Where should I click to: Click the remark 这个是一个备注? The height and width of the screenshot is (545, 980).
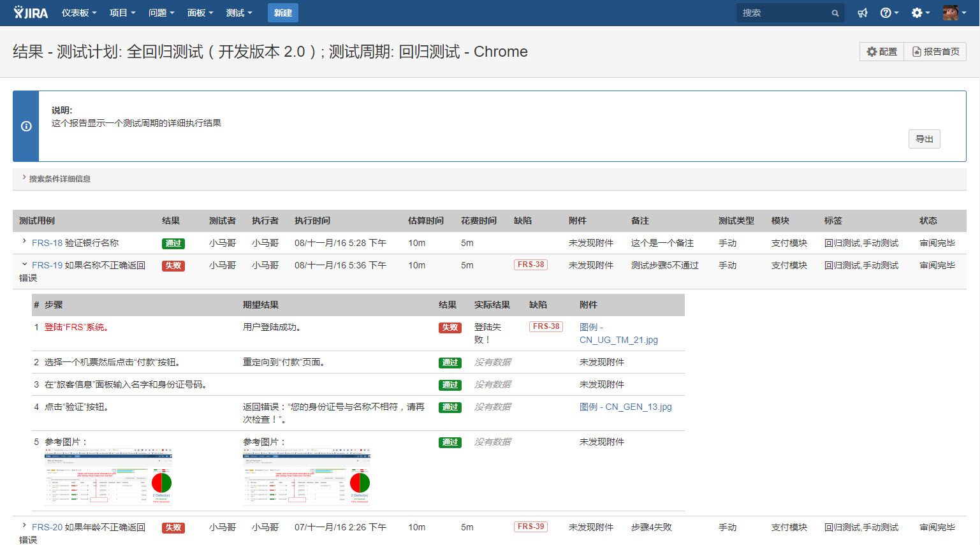pos(662,243)
